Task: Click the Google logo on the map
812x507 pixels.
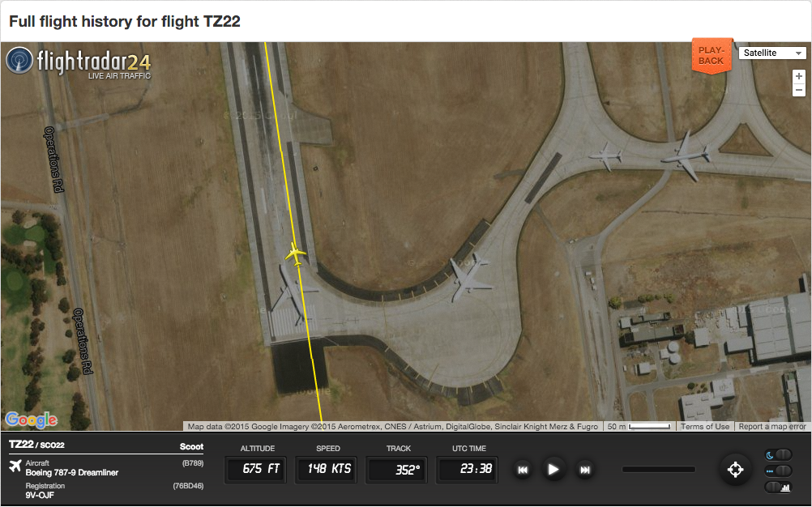Action: click(32, 420)
